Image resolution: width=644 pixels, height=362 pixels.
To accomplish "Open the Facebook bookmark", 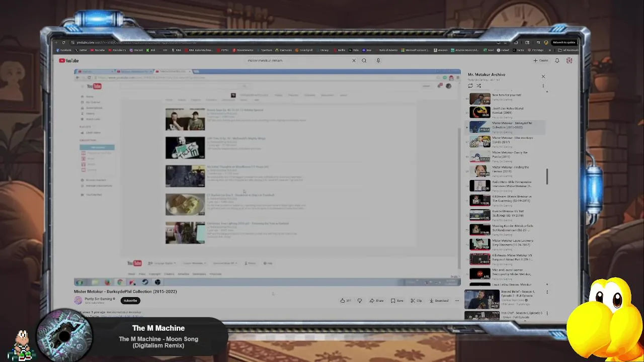I will pyautogui.click(x=64, y=50).
